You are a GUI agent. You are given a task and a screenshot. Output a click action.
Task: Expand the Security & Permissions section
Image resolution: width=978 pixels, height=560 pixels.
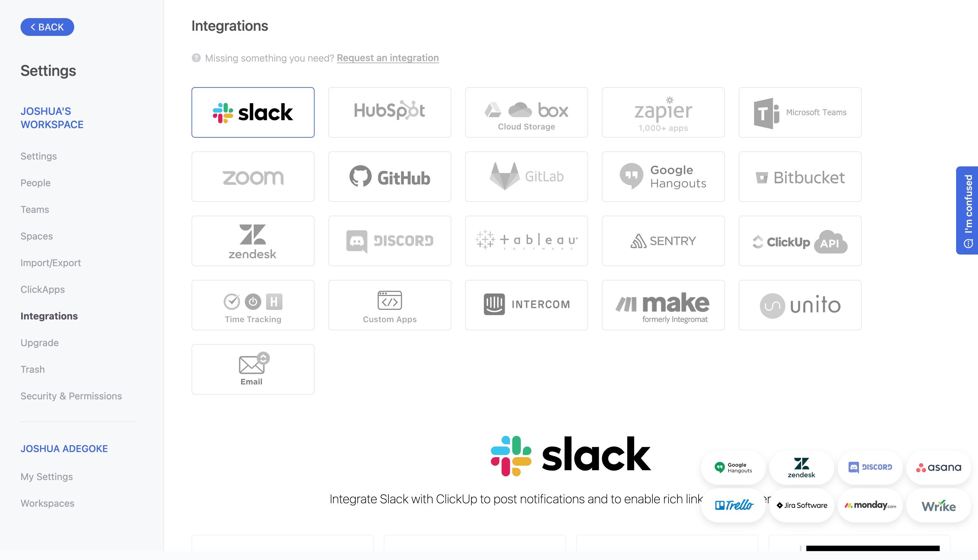[x=71, y=396]
